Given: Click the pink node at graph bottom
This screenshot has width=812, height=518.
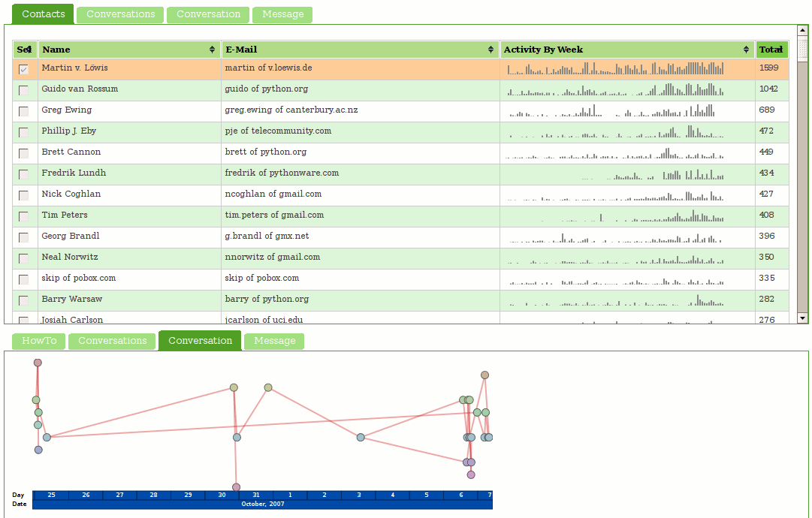Looking at the screenshot, I should (x=236, y=487).
